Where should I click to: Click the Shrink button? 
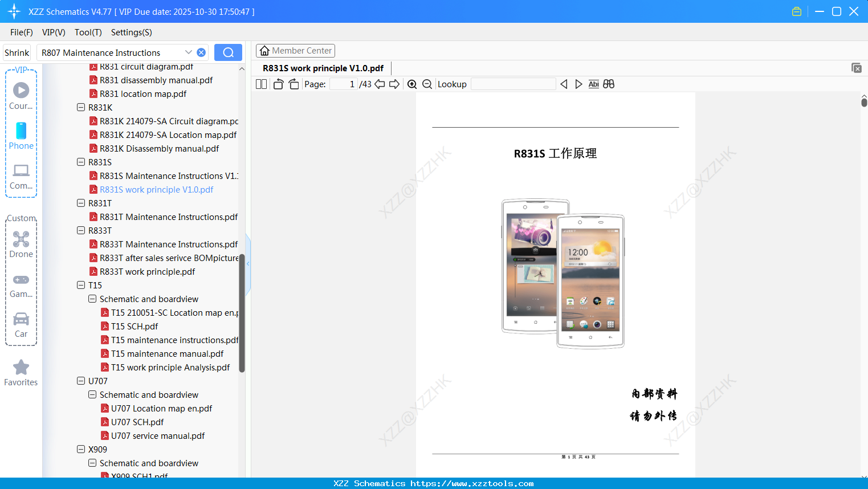(x=16, y=52)
